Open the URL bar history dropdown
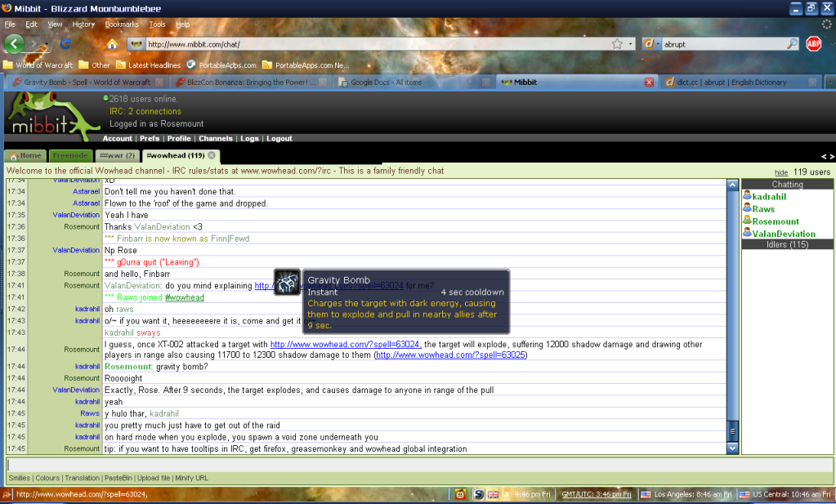This screenshot has width=836, height=504. pos(630,44)
